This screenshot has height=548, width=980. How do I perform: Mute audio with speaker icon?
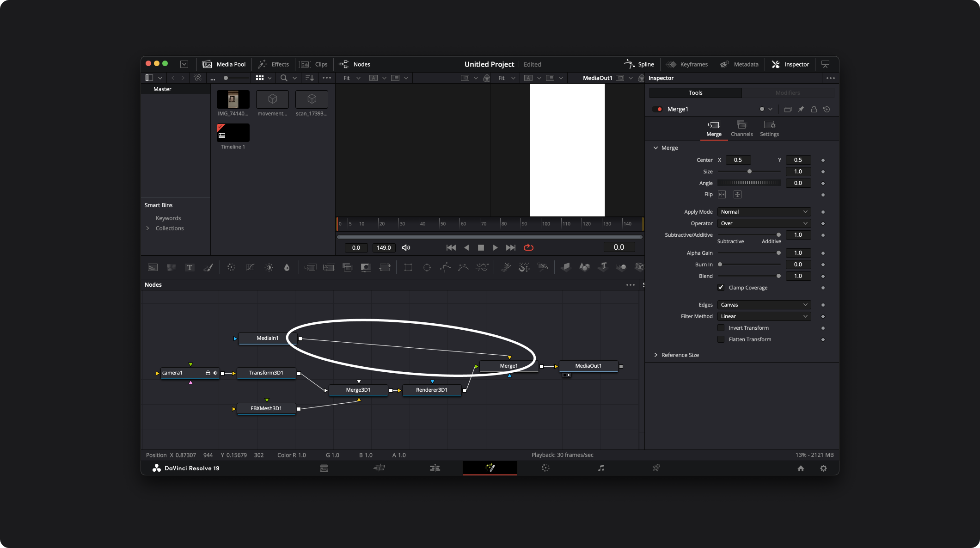(406, 247)
